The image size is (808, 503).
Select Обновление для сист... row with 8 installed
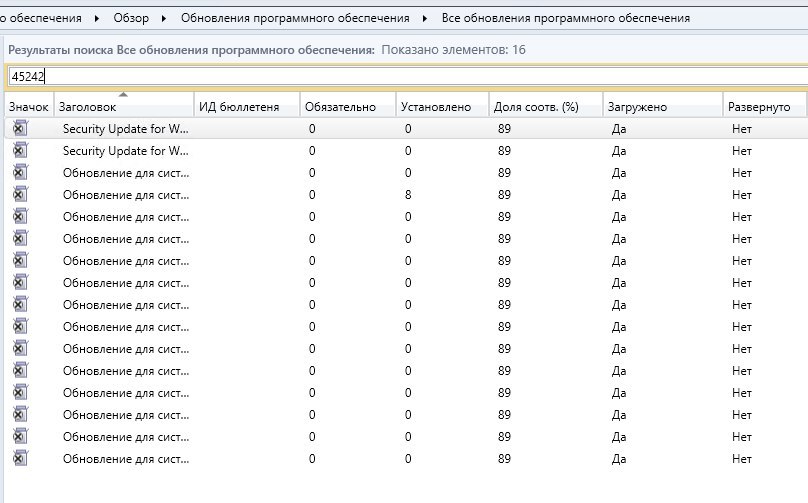(406, 195)
